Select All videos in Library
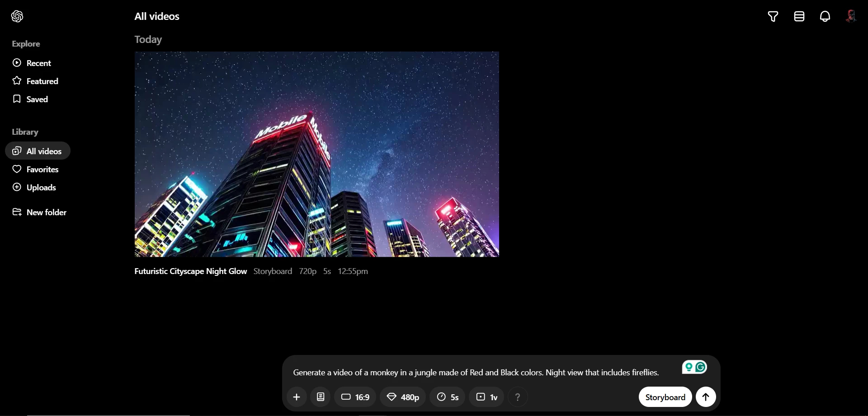This screenshot has height=416, width=868. point(38,151)
